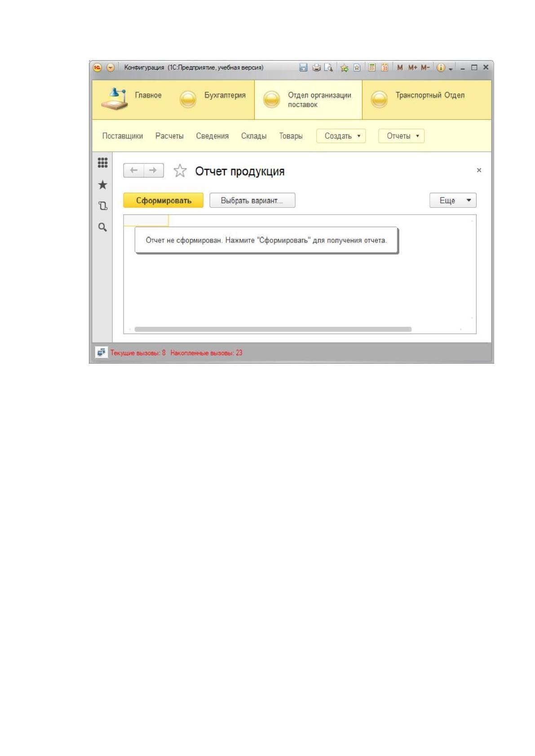This screenshot has height=756, width=535.
Task: Open the sections menu grid icon
Action: coord(102,163)
